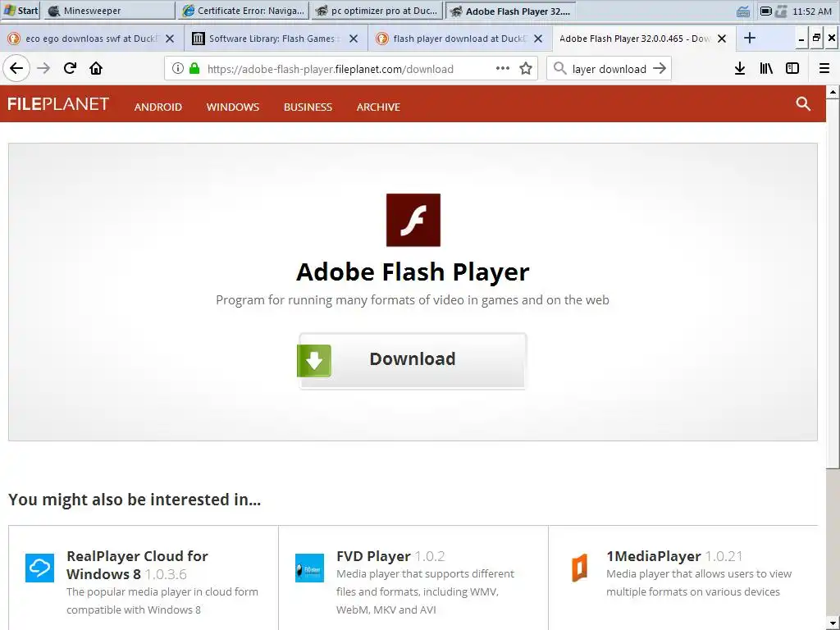Click the Adobe Flash Player heading
The width and height of the screenshot is (840, 630).
point(413,272)
